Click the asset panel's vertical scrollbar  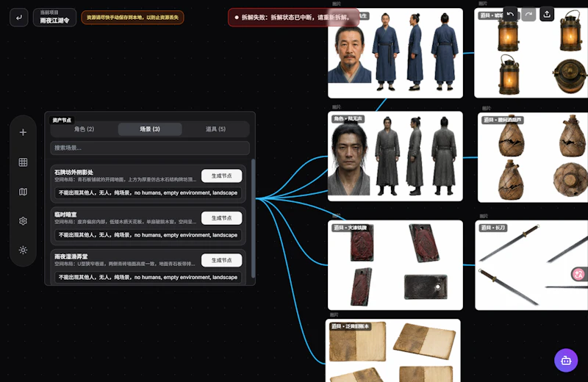(x=253, y=218)
